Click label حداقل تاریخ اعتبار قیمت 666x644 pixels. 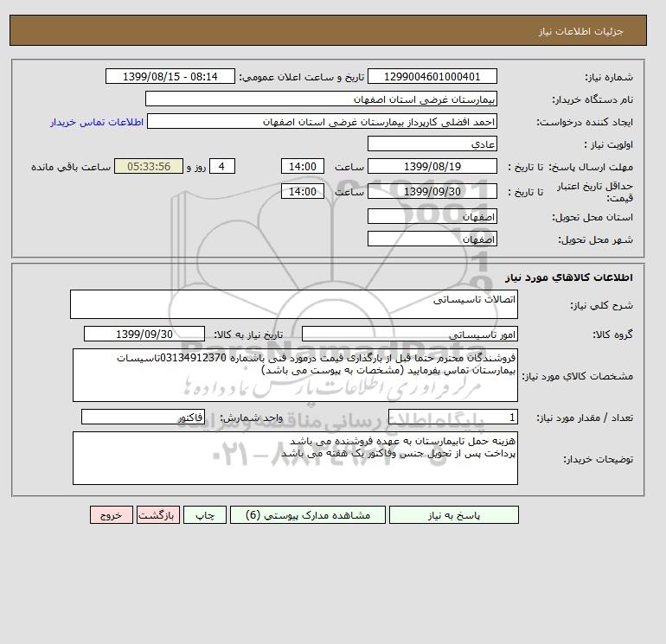click(x=595, y=192)
